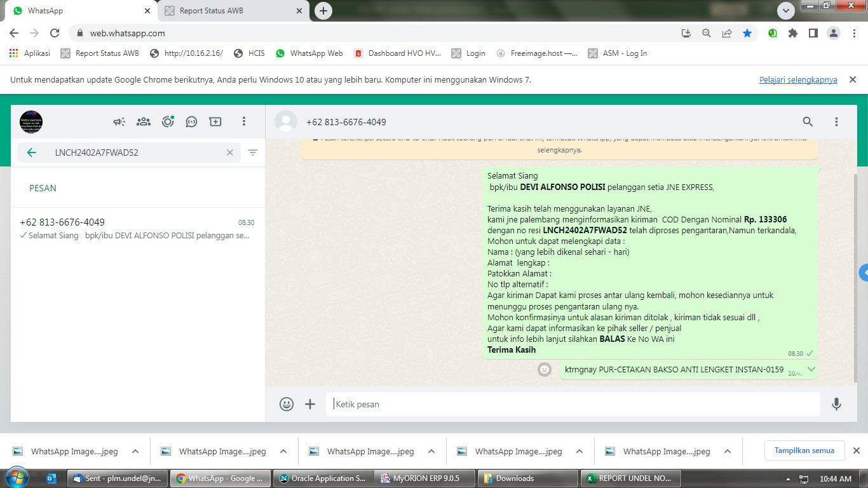868x488 pixels.
Task: Open Chrome tab search dropdown
Action: point(786,11)
